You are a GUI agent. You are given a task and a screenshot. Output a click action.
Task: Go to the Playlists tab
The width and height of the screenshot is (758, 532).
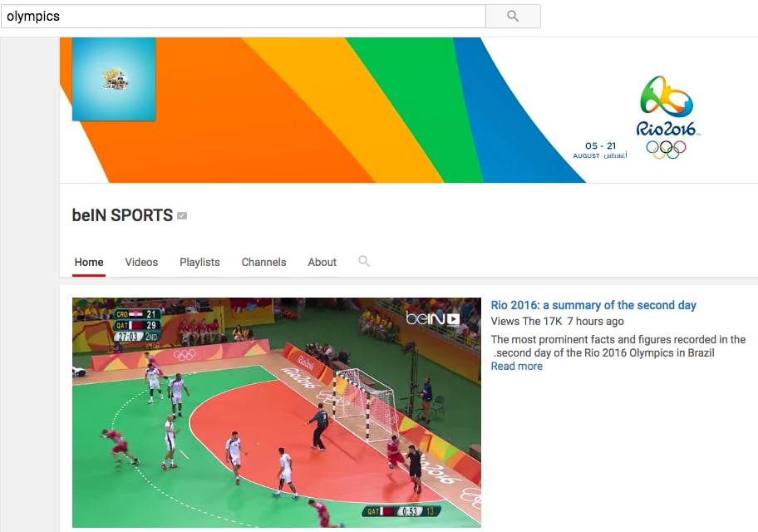coord(199,262)
